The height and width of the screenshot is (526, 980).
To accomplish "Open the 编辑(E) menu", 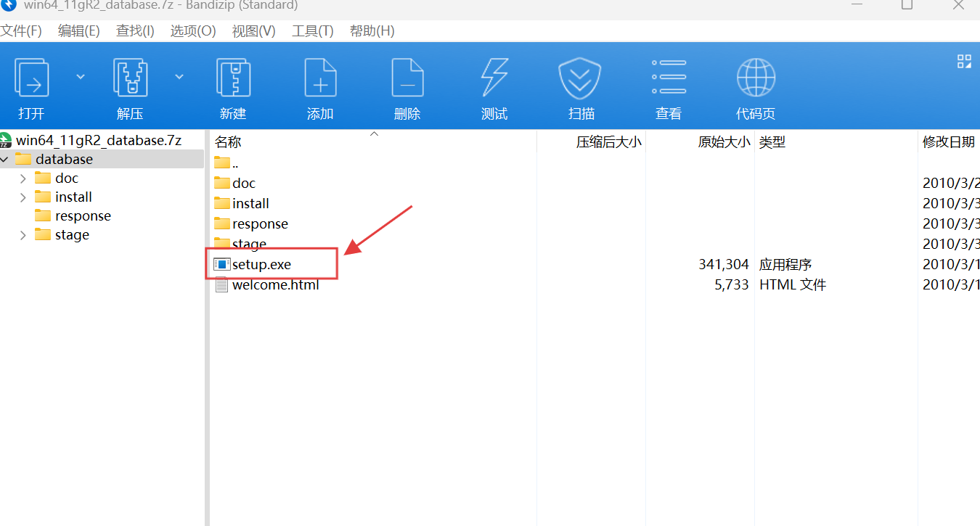I will (x=79, y=31).
